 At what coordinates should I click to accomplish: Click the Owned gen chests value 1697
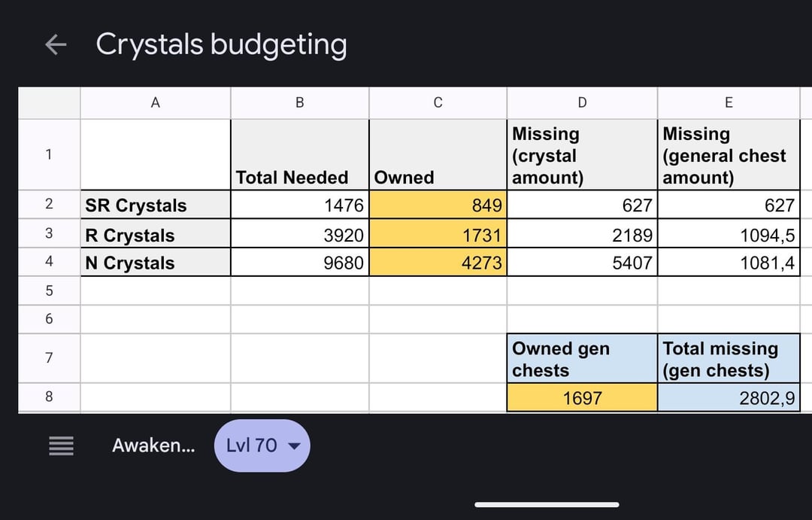tap(582, 397)
